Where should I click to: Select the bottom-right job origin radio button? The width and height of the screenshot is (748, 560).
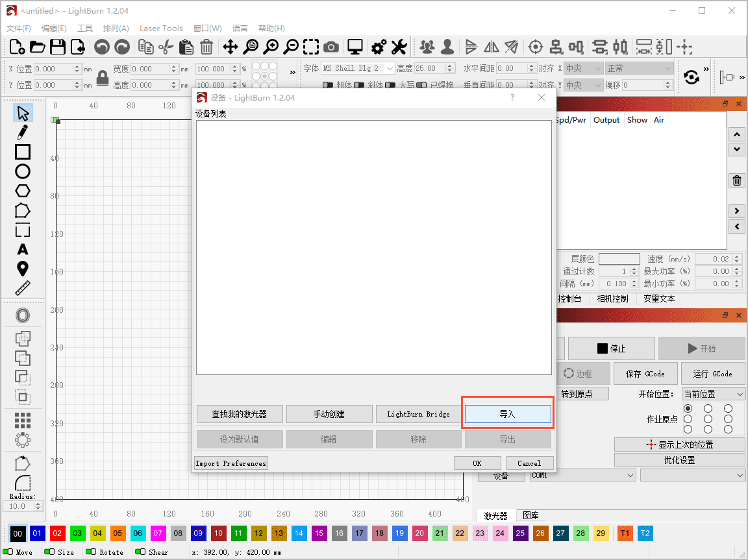[728, 430]
